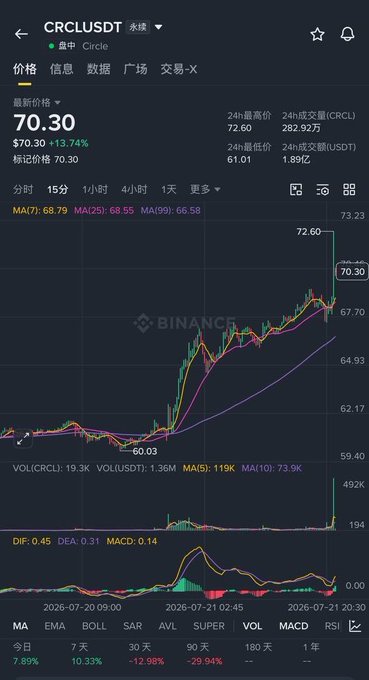
Task: Toggle VOL sub-indicator
Action: click(x=252, y=626)
